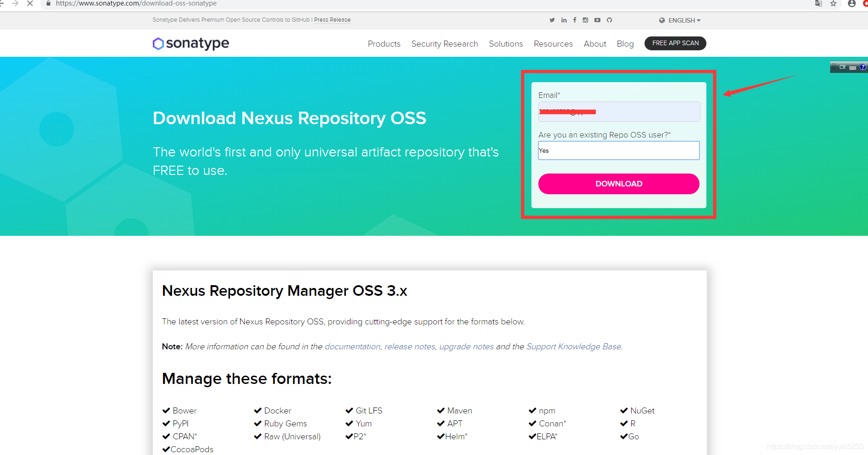Open Security Research menu

(x=445, y=44)
